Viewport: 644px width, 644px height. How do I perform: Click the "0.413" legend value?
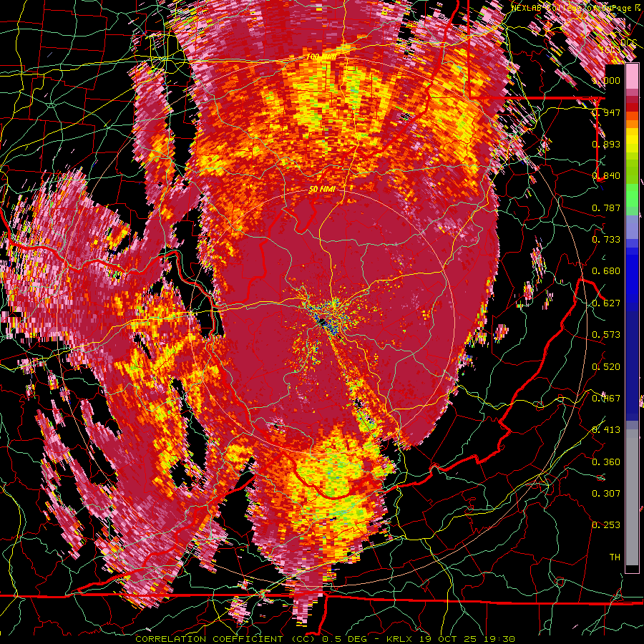(606, 430)
